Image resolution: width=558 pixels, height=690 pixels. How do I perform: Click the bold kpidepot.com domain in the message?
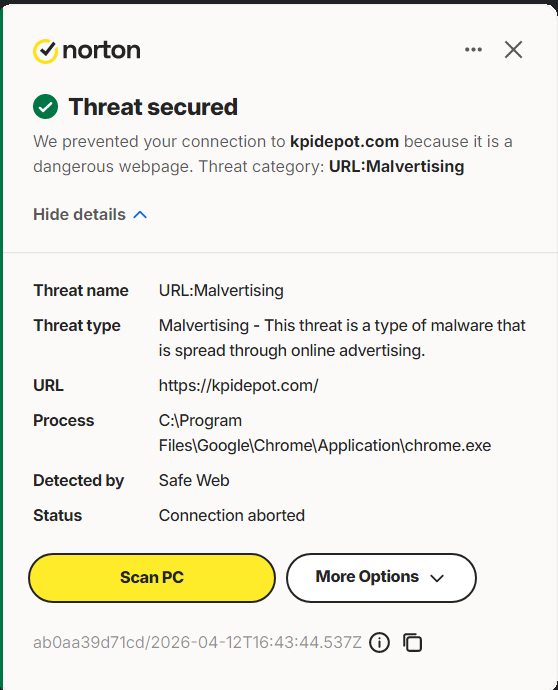pyautogui.click(x=344, y=142)
